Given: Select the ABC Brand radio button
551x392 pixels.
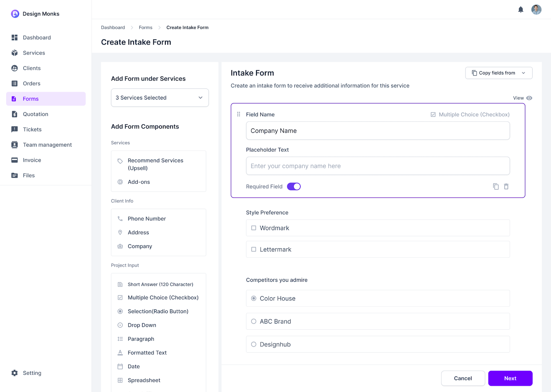Looking at the screenshot, I should [x=254, y=321].
